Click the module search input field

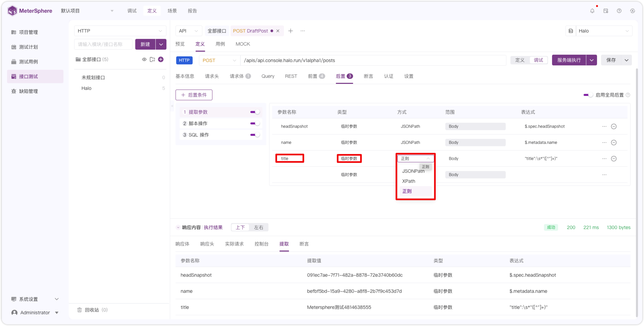pos(103,44)
